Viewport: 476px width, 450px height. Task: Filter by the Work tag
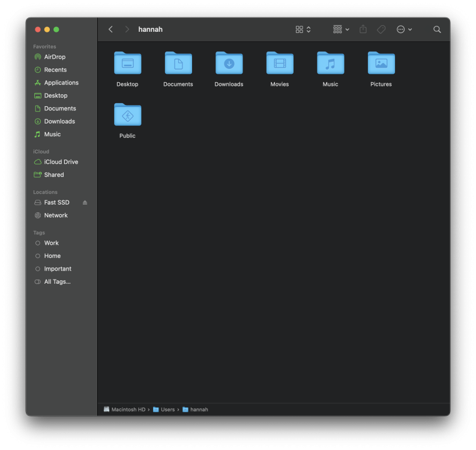click(x=51, y=243)
